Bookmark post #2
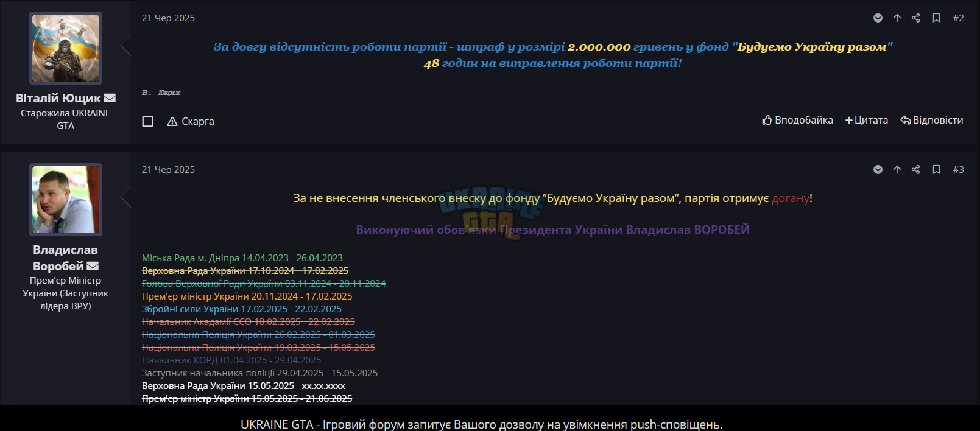The image size is (980, 431). click(937, 18)
